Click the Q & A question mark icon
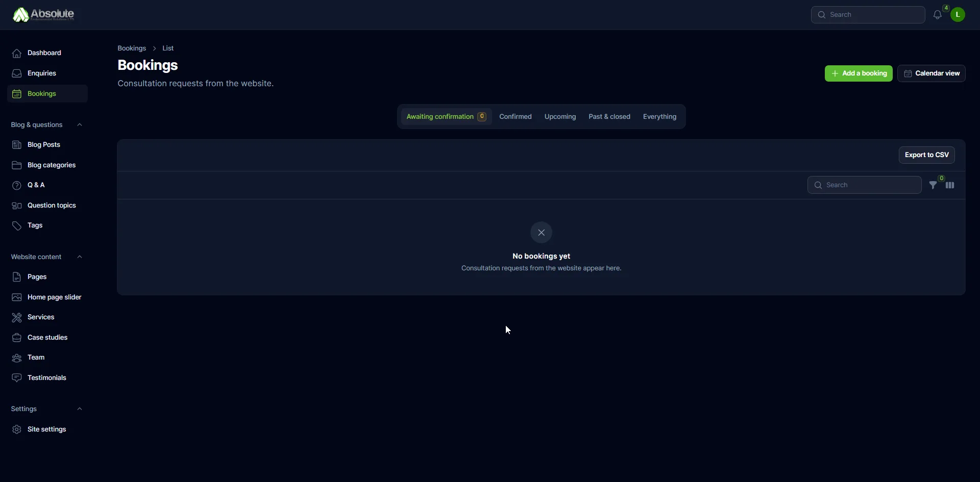The image size is (980, 482). tap(17, 185)
